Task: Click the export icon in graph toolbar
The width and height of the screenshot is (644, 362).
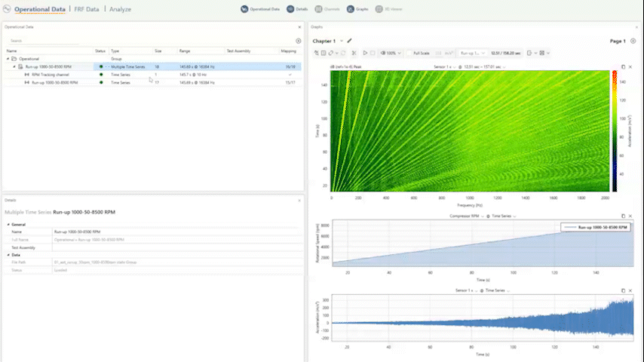Action: tap(529, 53)
